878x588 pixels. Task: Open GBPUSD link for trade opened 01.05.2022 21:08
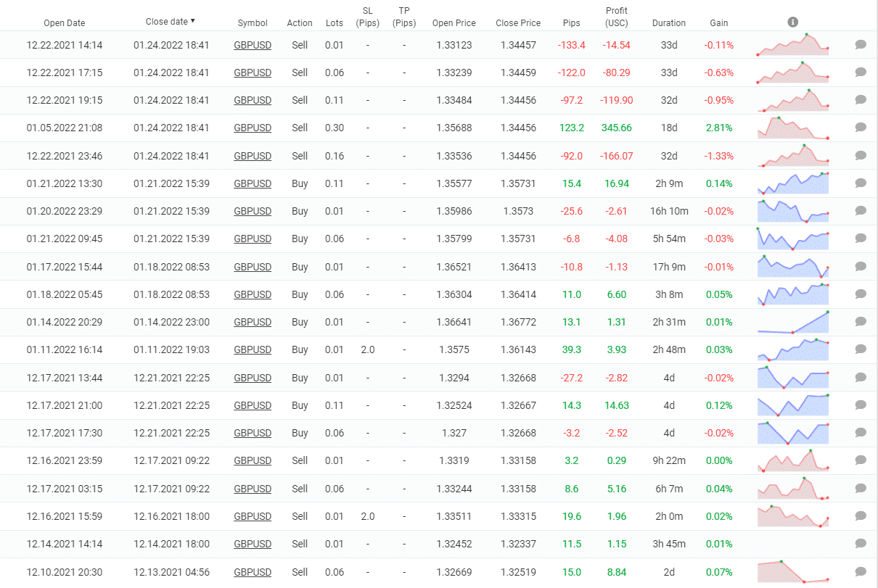[x=253, y=128]
